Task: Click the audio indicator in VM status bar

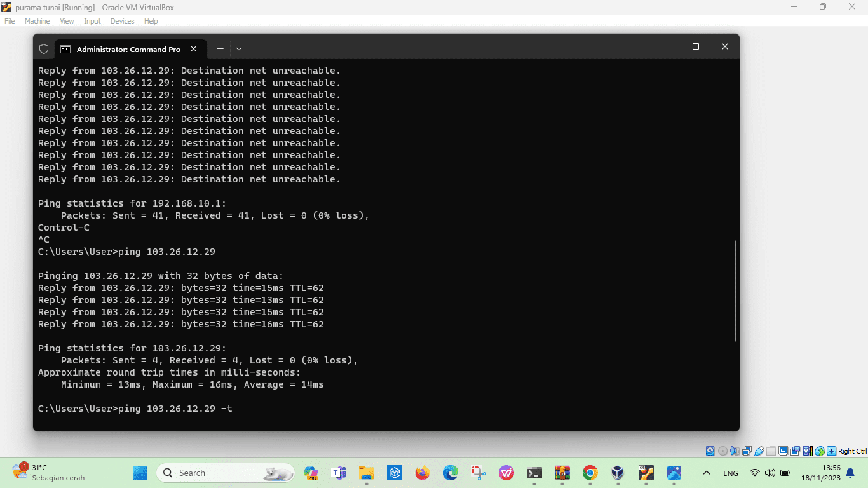Action: (x=735, y=451)
